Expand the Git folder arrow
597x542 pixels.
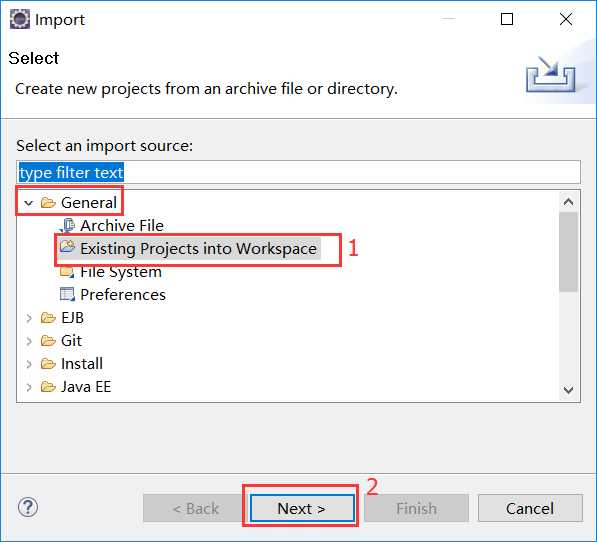click(29, 341)
